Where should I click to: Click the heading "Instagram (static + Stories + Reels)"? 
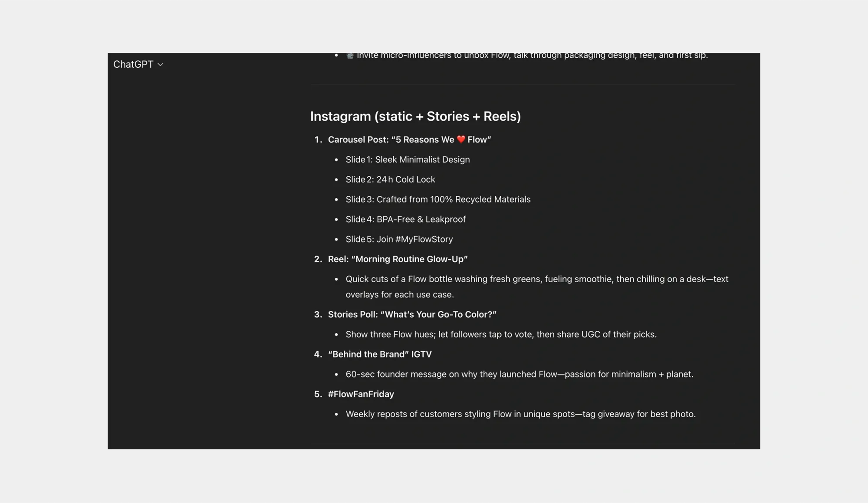pos(415,116)
